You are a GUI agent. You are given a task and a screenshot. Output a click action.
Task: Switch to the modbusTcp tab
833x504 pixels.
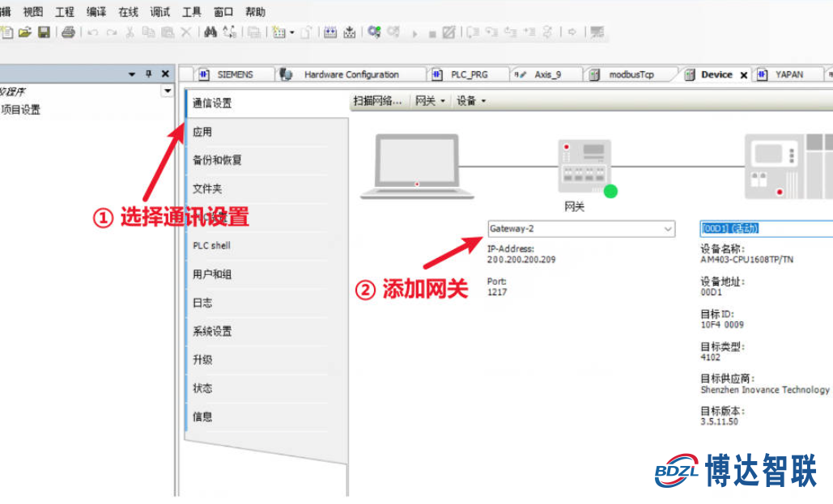pos(631,74)
